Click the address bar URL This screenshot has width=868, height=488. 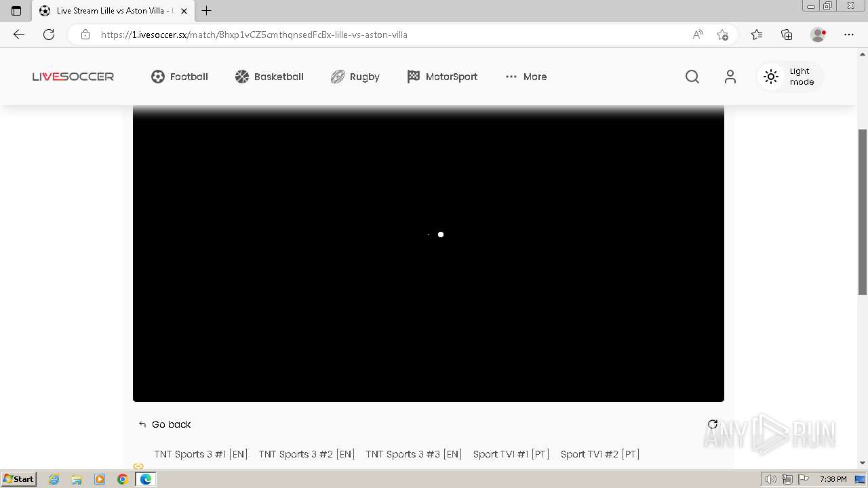point(254,35)
